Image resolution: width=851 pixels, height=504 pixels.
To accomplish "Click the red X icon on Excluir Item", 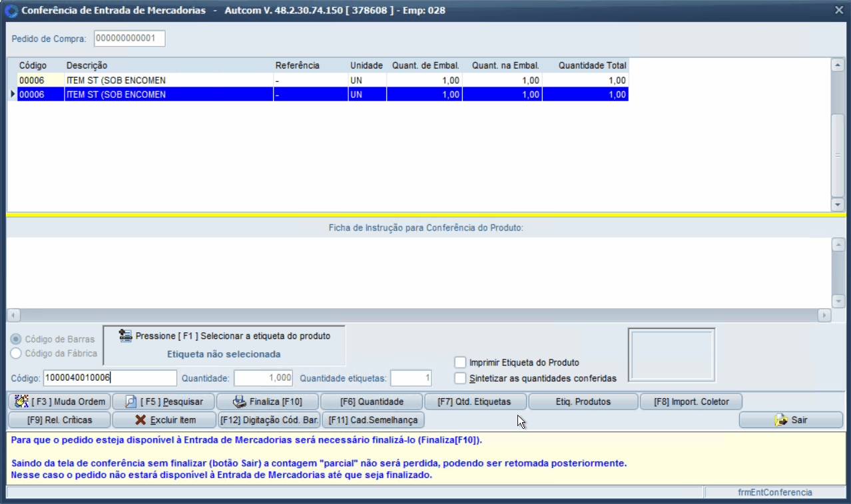I will tap(141, 420).
